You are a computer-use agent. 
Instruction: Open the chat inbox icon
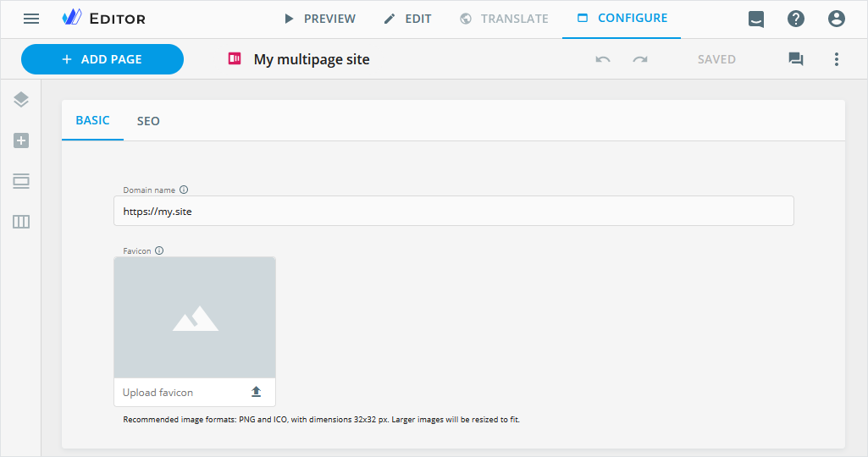pyautogui.click(x=755, y=19)
